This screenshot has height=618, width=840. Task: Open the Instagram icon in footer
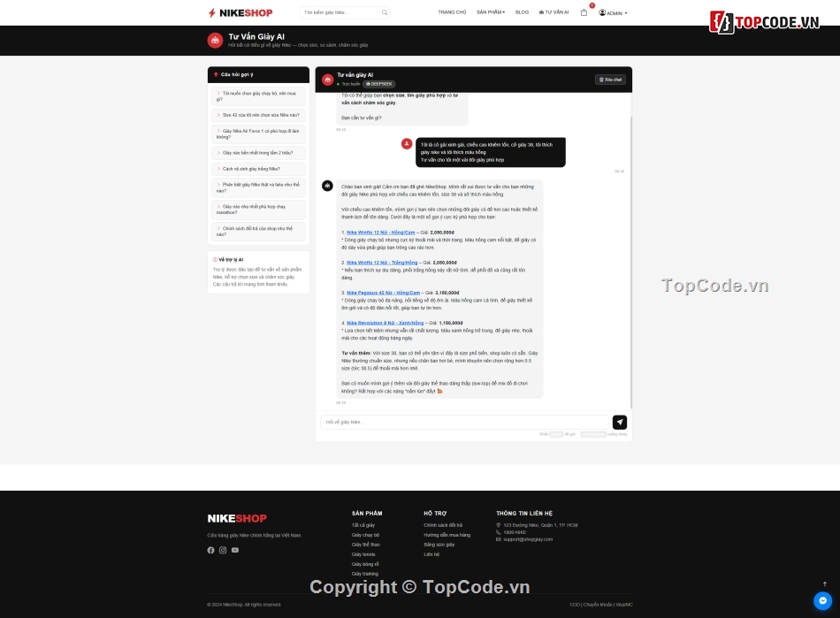coord(223,550)
